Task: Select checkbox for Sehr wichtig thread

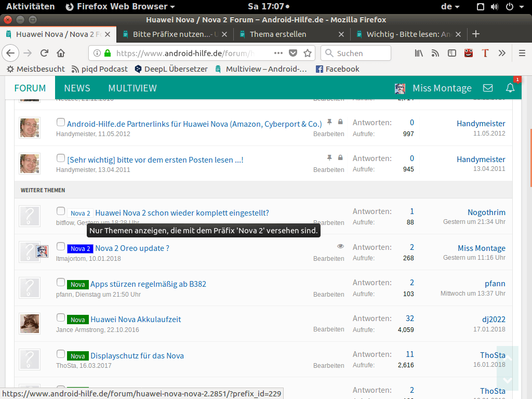Action: [x=61, y=158]
